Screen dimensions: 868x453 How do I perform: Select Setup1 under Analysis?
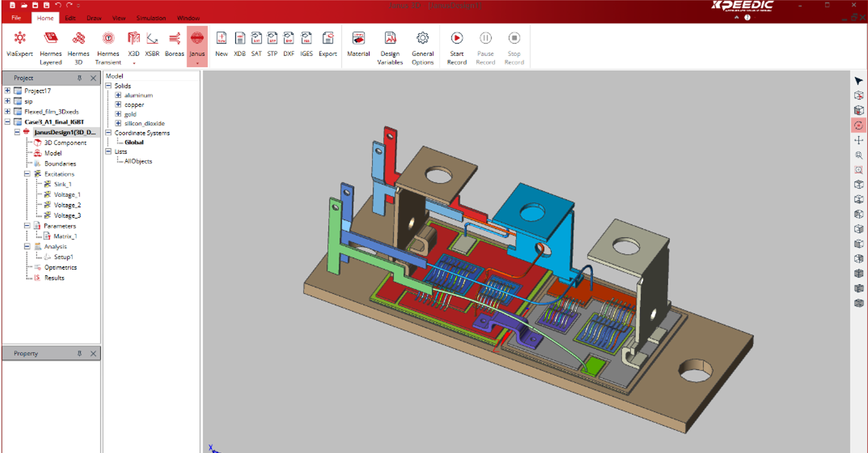[x=63, y=257]
